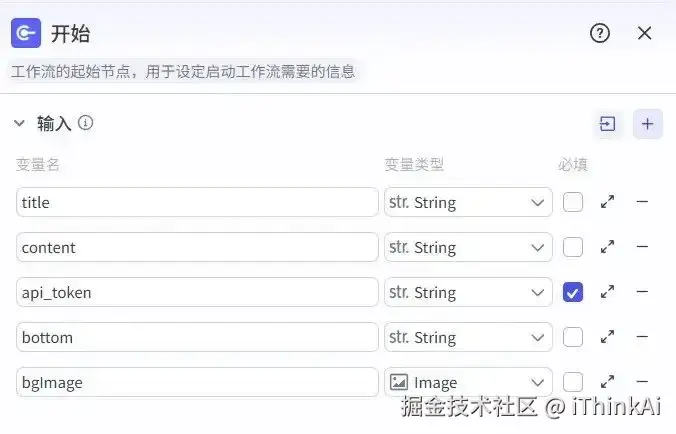676x434 pixels.
Task: Close the 开始 node panel
Action: coord(645,33)
